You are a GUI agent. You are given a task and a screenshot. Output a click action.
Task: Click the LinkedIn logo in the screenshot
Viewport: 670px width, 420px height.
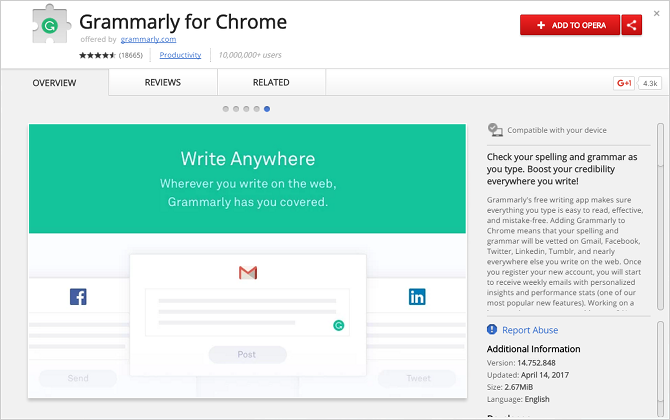click(417, 297)
